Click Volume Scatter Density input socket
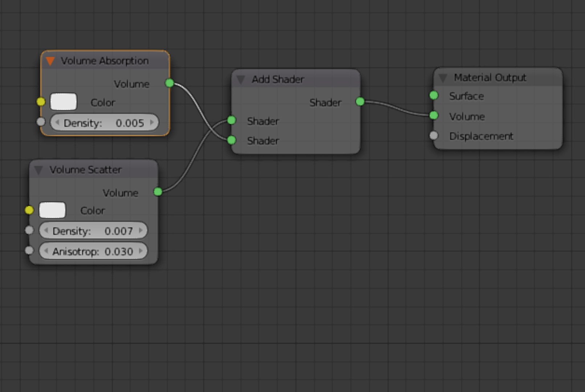Image resolution: width=585 pixels, height=392 pixels. pos(29,230)
